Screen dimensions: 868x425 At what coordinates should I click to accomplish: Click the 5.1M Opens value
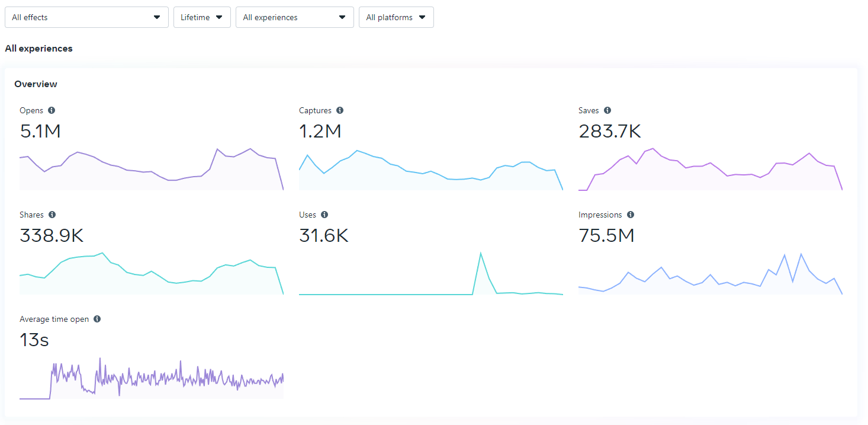click(x=40, y=131)
